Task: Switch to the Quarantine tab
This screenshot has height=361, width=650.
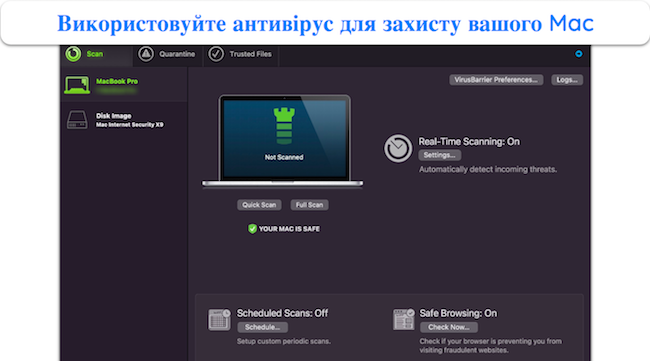Action: [x=168, y=54]
